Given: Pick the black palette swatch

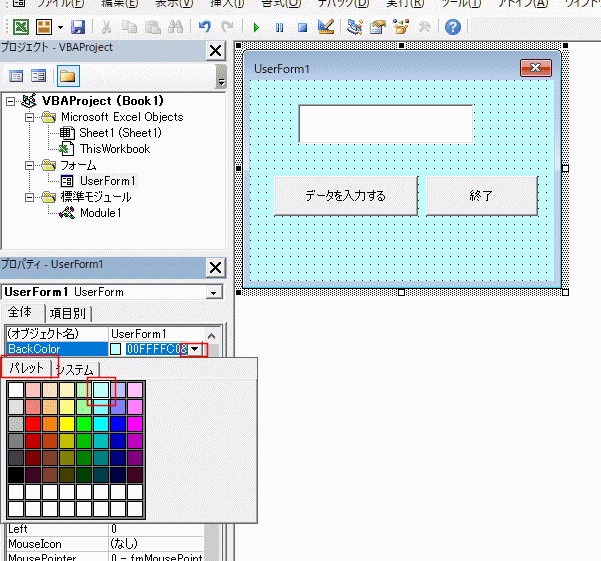Looking at the screenshot, I should coord(16,475).
